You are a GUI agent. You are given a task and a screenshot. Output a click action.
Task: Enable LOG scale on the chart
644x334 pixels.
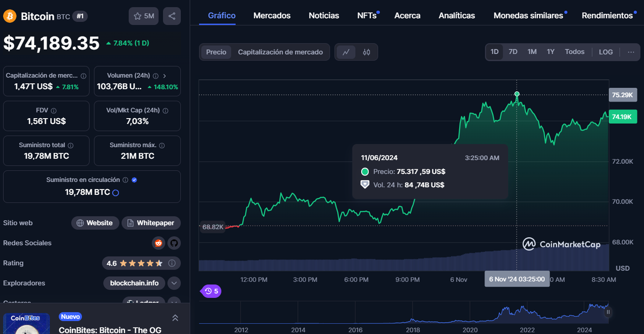[605, 52]
